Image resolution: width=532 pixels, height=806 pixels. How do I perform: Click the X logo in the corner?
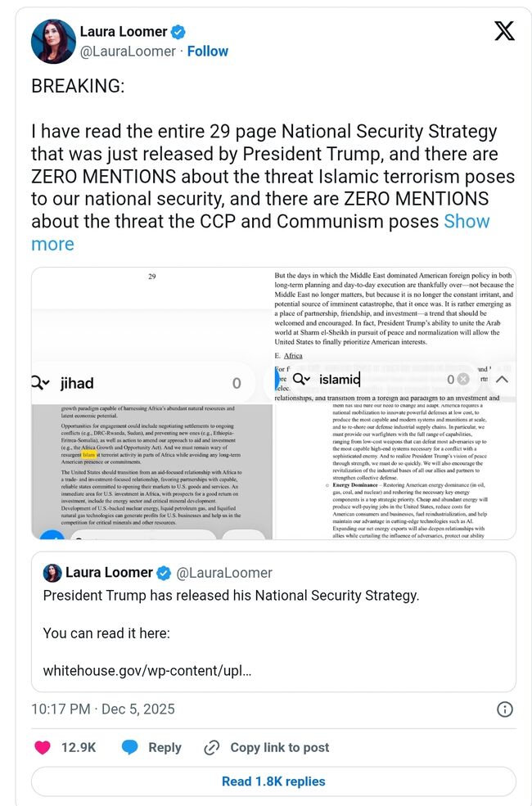pos(504,33)
